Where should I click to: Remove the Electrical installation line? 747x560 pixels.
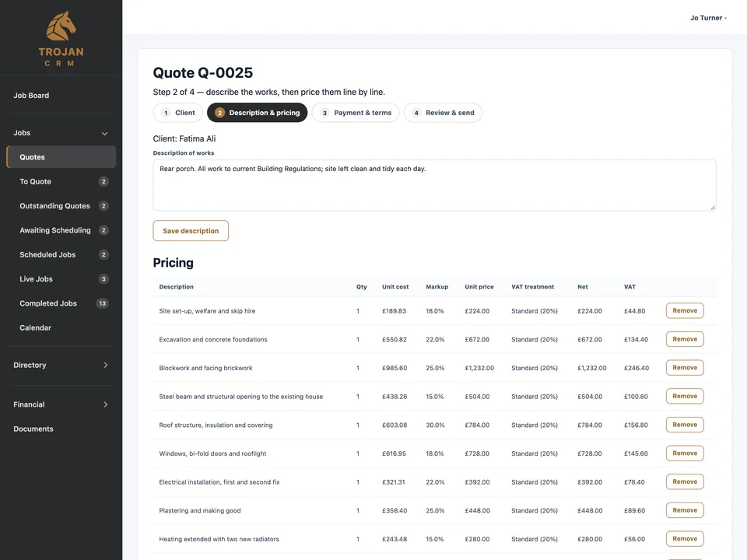685,482
